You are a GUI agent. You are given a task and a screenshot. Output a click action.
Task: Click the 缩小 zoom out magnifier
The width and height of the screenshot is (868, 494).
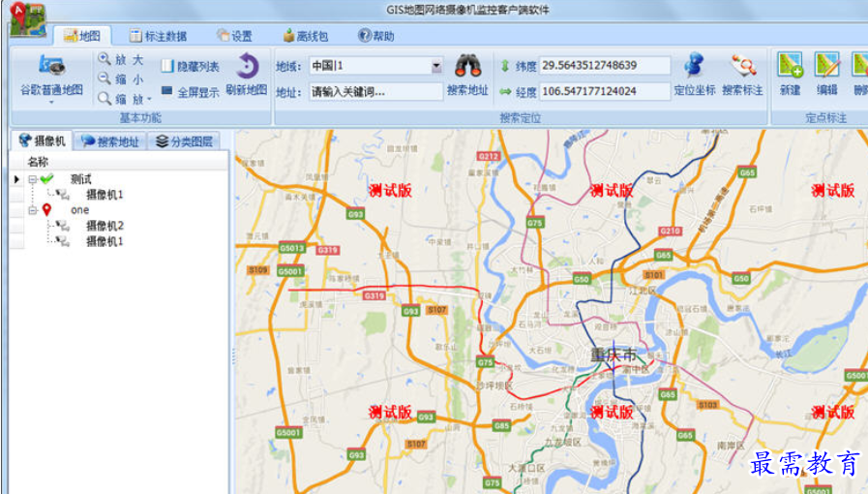[x=105, y=78]
